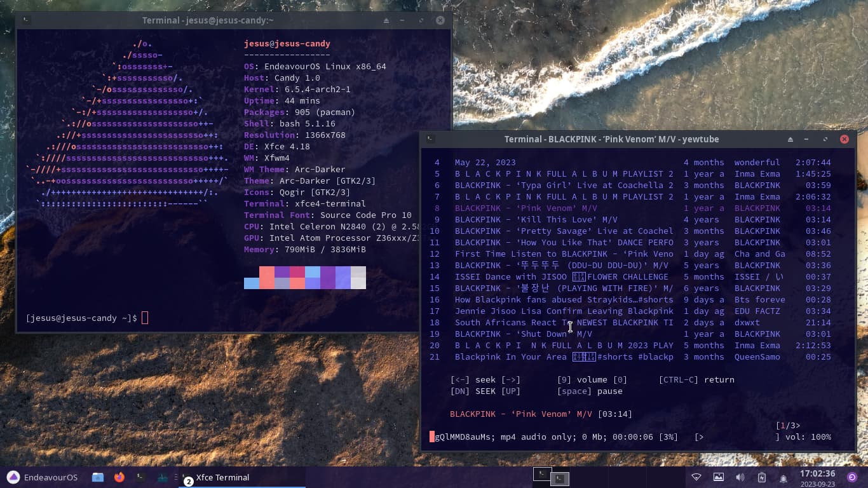The height and width of the screenshot is (488, 868).
Task: Open window menu of jesus@jesus-candy terminal
Action: click(x=25, y=20)
